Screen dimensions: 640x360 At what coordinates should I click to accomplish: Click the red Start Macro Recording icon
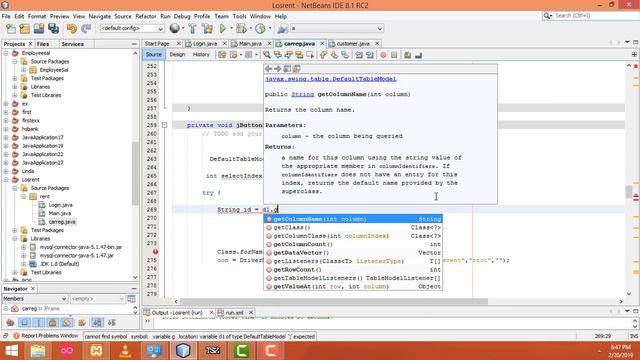[383, 55]
